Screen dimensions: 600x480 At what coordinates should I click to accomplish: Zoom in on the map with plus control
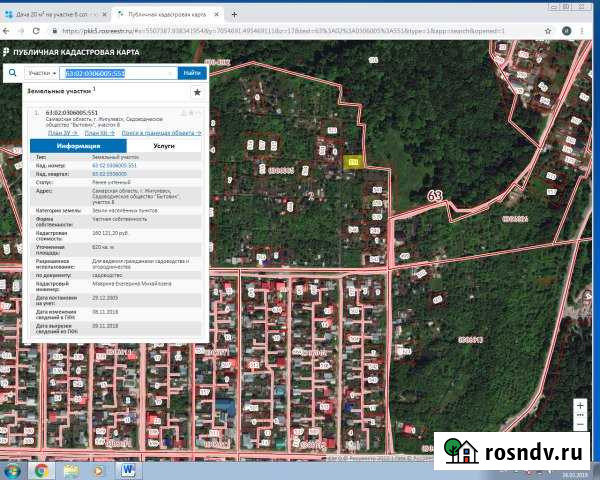pos(580,404)
